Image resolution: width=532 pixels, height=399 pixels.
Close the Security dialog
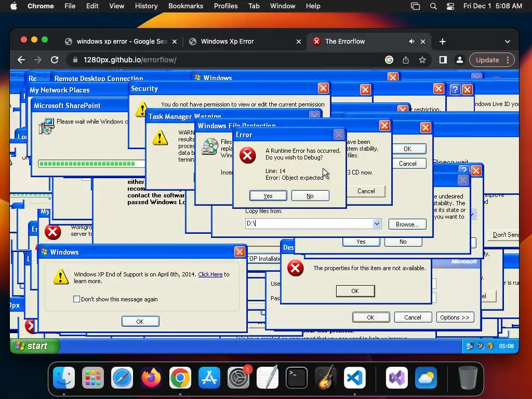click(323, 88)
